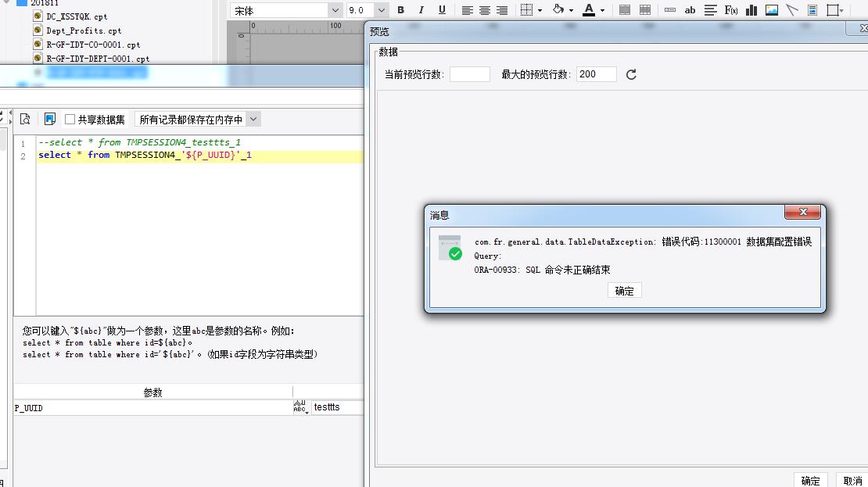
Task: Click the 当前预览行数 input field
Action: tap(469, 74)
